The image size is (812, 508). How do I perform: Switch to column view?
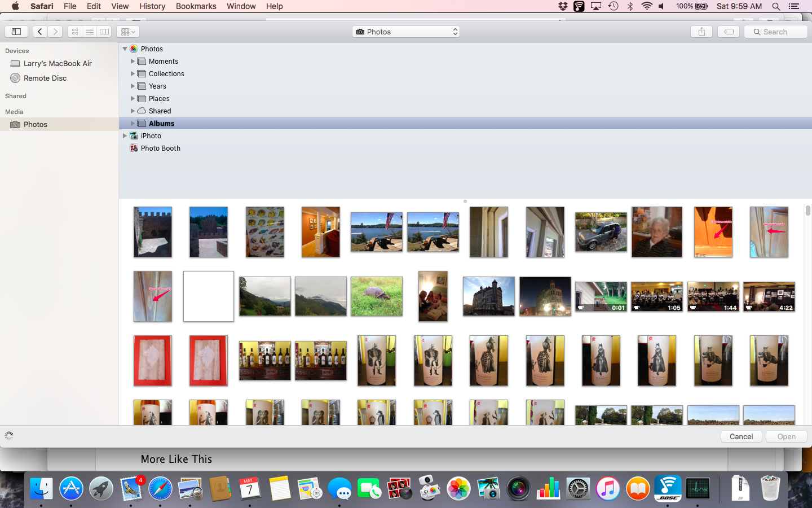pos(104,32)
